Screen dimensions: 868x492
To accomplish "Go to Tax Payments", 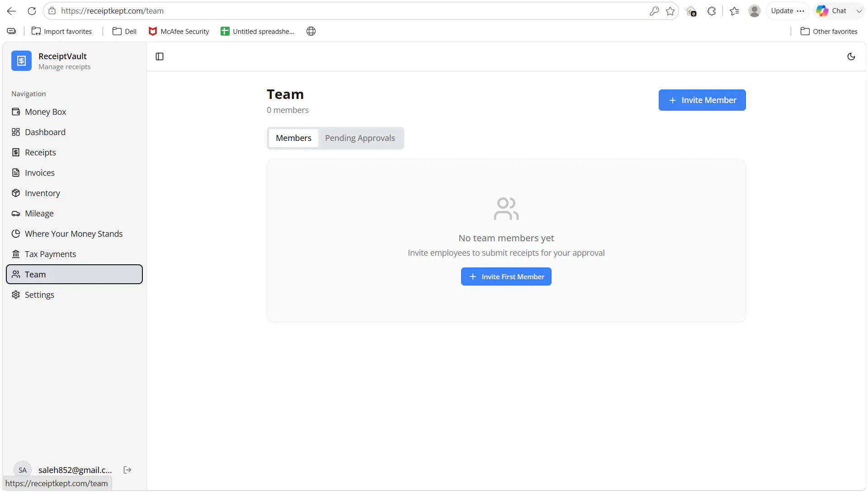I will (75, 254).
